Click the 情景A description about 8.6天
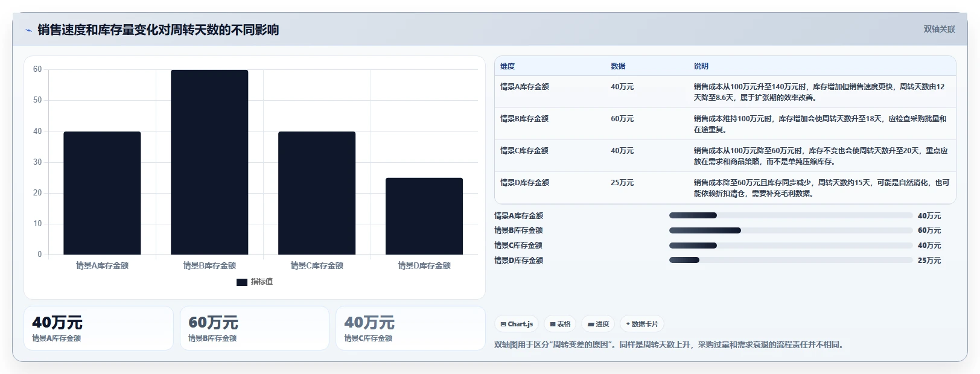 [x=819, y=92]
